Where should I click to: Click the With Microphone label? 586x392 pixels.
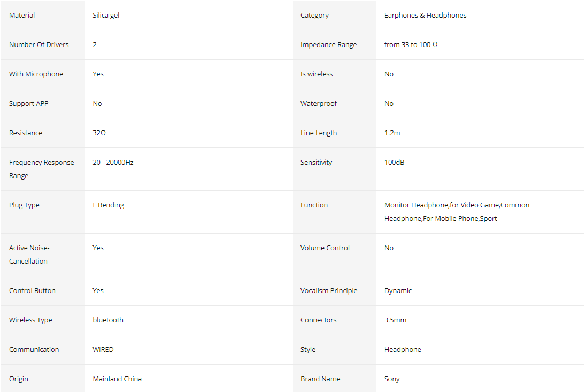(36, 74)
